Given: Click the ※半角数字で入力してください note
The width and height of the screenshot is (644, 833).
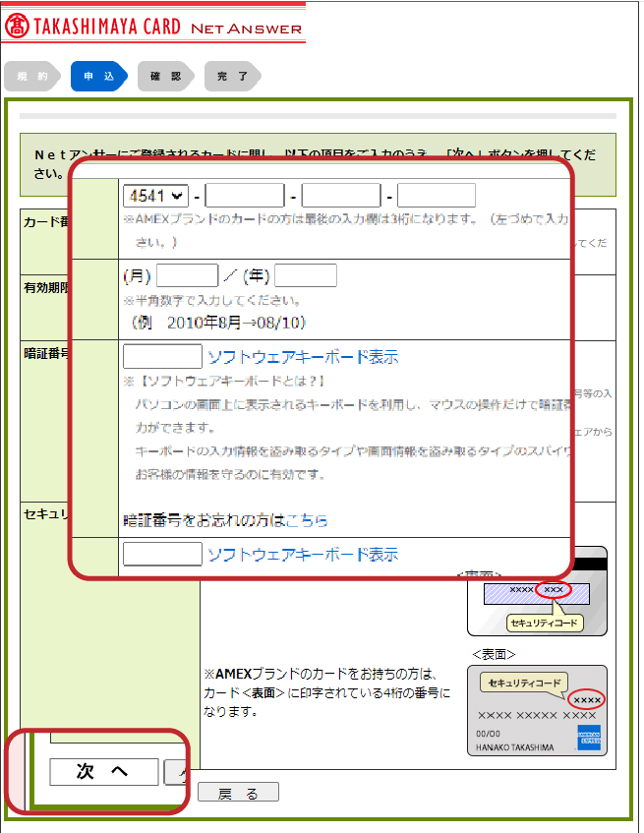Looking at the screenshot, I should click(x=213, y=301).
